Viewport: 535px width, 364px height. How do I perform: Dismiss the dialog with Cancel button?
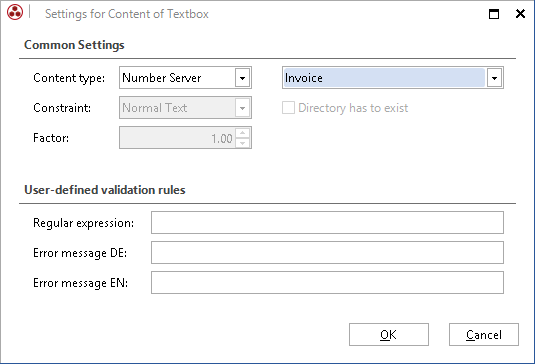pyautogui.click(x=483, y=335)
